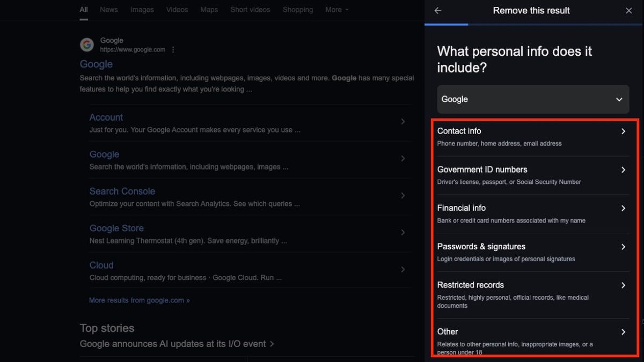Click More results from google.com link
644x362 pixels.
point(139,300)
